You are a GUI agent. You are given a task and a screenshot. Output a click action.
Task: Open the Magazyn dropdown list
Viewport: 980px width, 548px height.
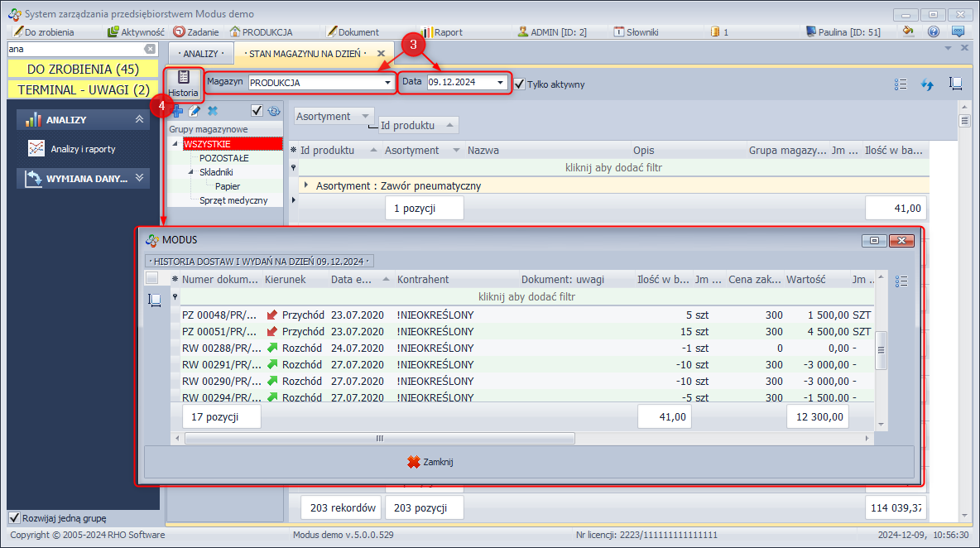click(387, 83)
